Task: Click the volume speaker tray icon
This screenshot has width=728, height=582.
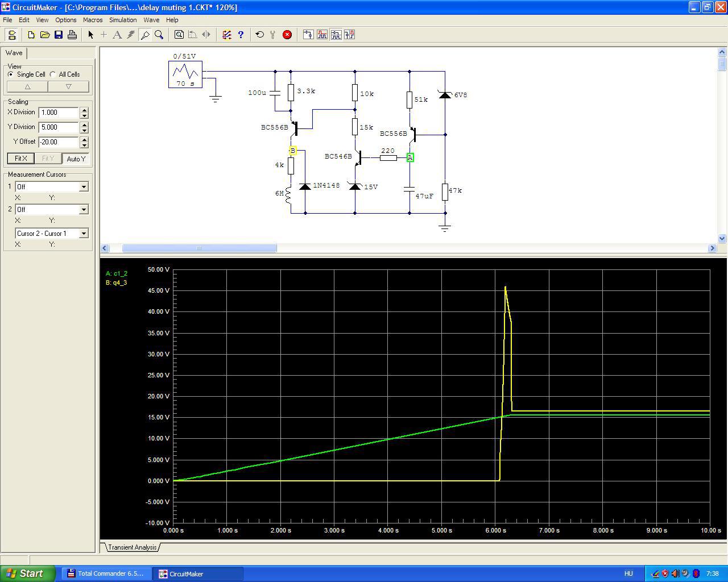Action: (675, 573)
